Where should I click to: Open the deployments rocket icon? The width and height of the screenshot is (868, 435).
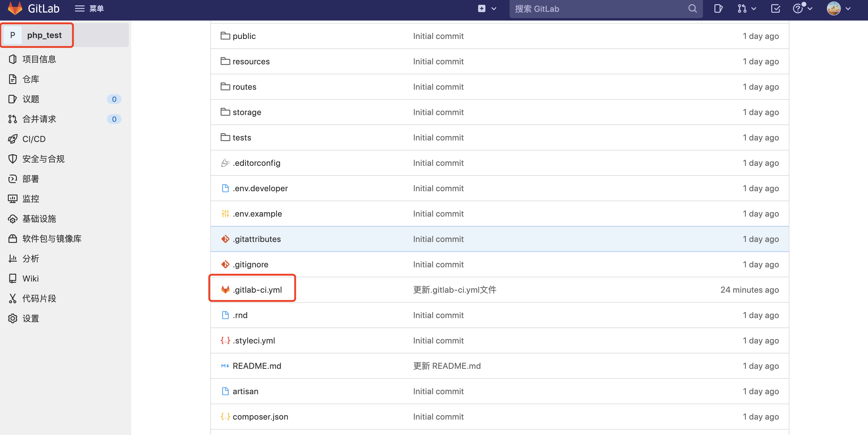click(12, 179)
